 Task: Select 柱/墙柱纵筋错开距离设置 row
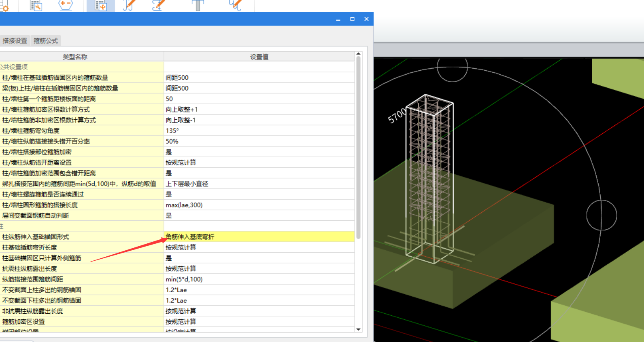coord(82,163)
